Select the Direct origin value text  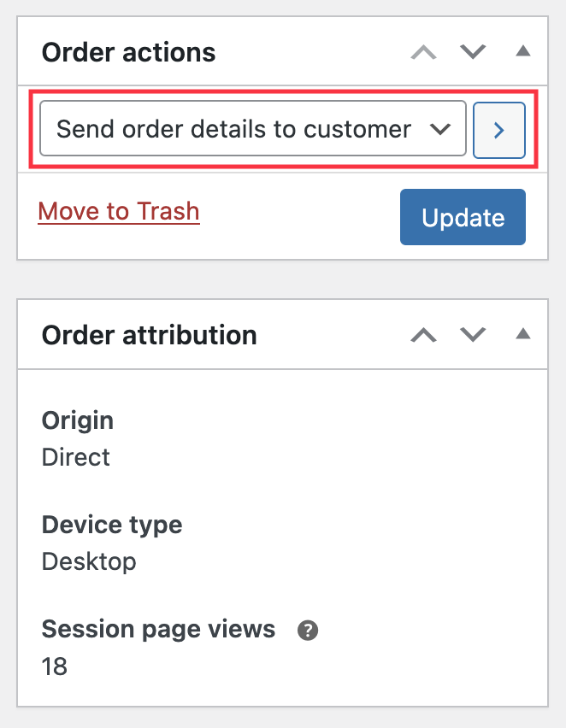coord(76,457)
